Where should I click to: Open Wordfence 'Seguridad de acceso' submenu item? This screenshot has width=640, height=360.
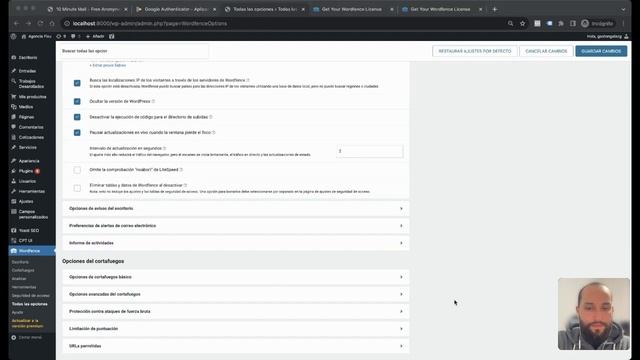coord(31,296)
